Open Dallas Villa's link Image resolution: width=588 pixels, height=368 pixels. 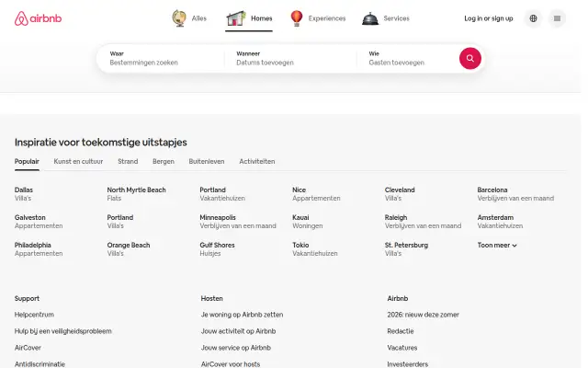coord(24,194)
